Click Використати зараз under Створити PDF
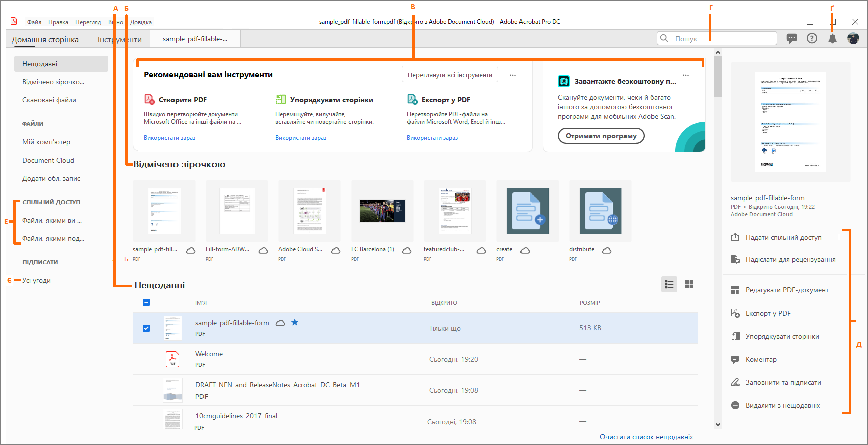The image size is (868, 445). click(x=169, y=138)
